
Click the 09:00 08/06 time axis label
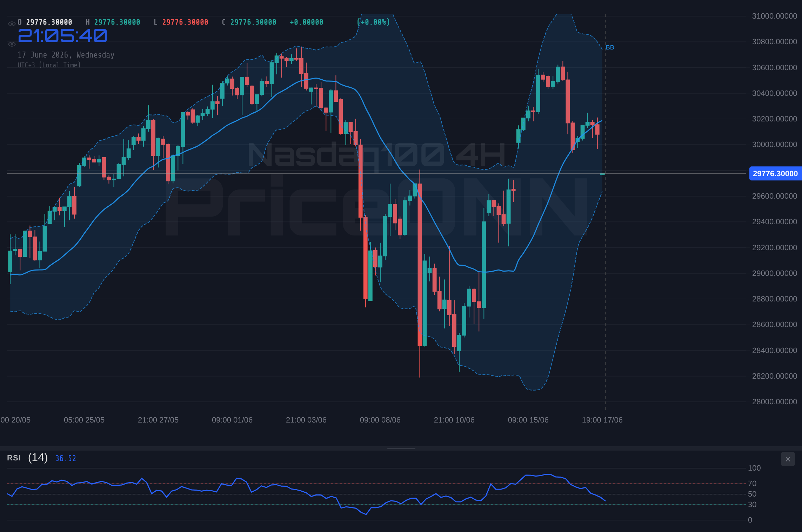(x=380, y=420)
